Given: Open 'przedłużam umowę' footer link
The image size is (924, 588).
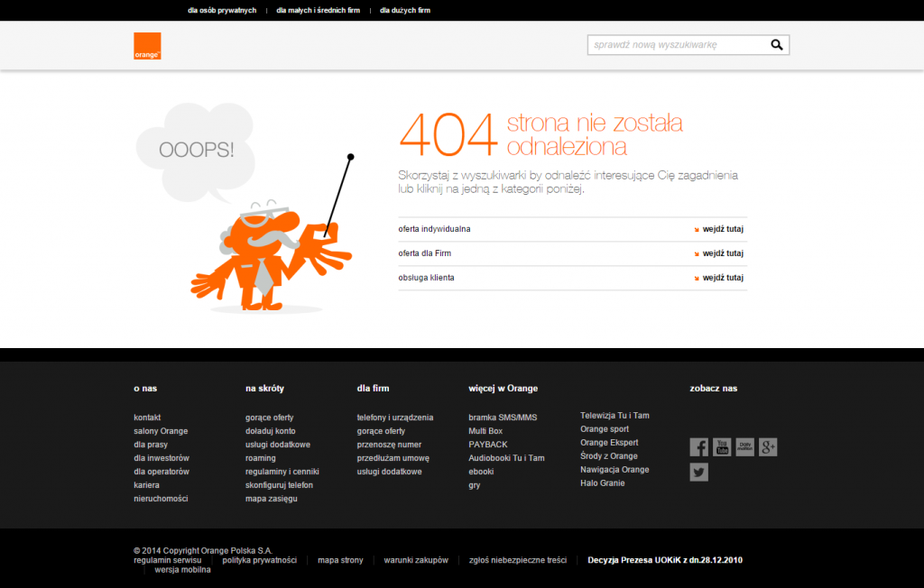Looking at the screenshot, I should [393, 458].
